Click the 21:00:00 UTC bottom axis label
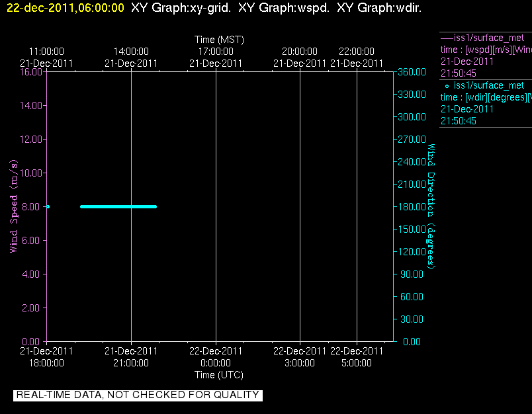The image size is (532, 414). point(131,363)
